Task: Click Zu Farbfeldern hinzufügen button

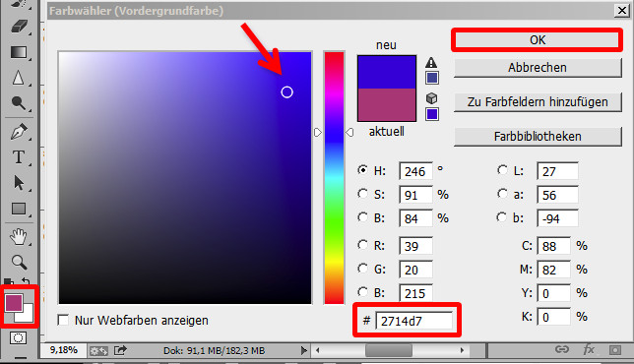Action: (538, 101)
